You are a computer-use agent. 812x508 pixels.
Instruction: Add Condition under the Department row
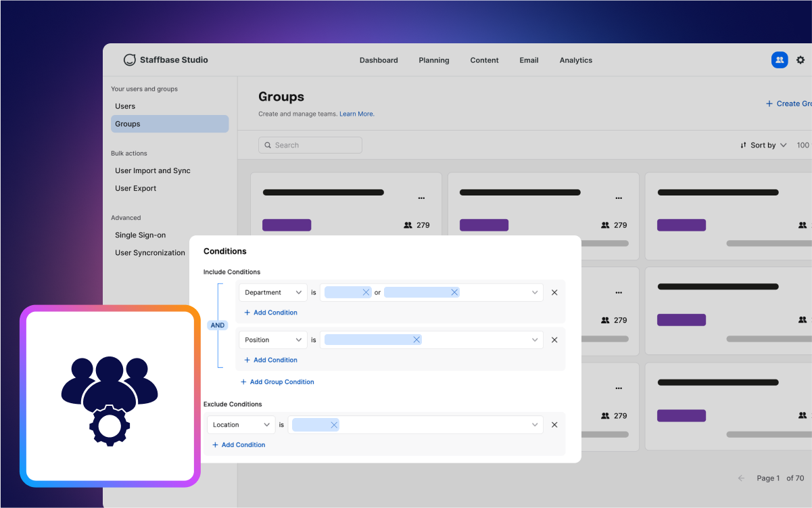pos(270,313)
